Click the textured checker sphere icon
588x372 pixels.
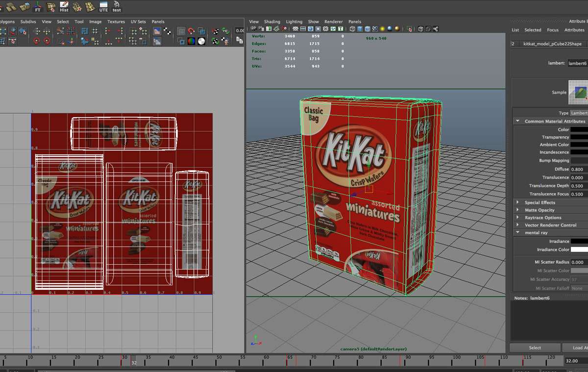pos(375,29)
